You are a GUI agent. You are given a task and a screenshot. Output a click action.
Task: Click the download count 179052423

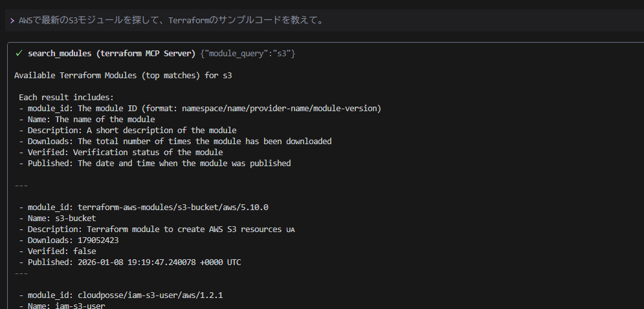(98, 240)
